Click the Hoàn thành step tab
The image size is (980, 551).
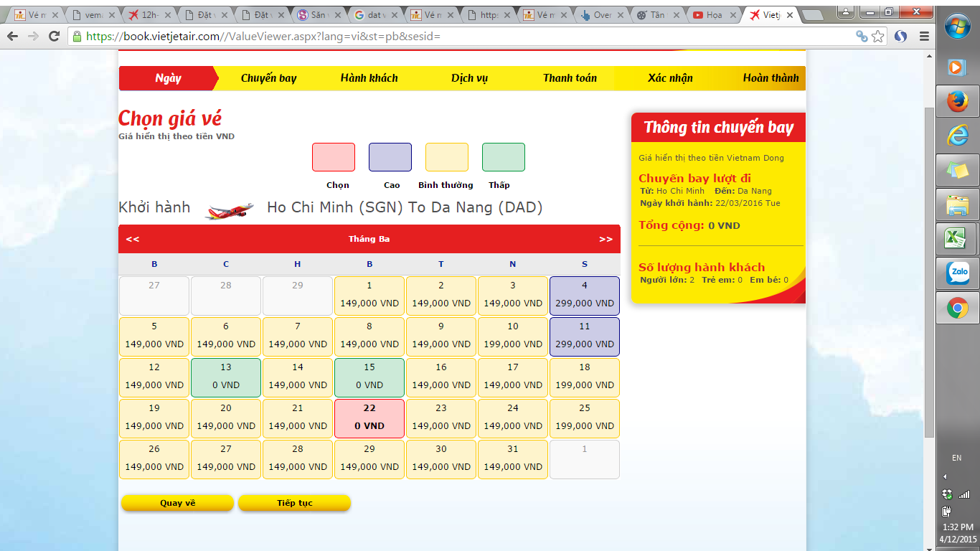pos(771,78)
